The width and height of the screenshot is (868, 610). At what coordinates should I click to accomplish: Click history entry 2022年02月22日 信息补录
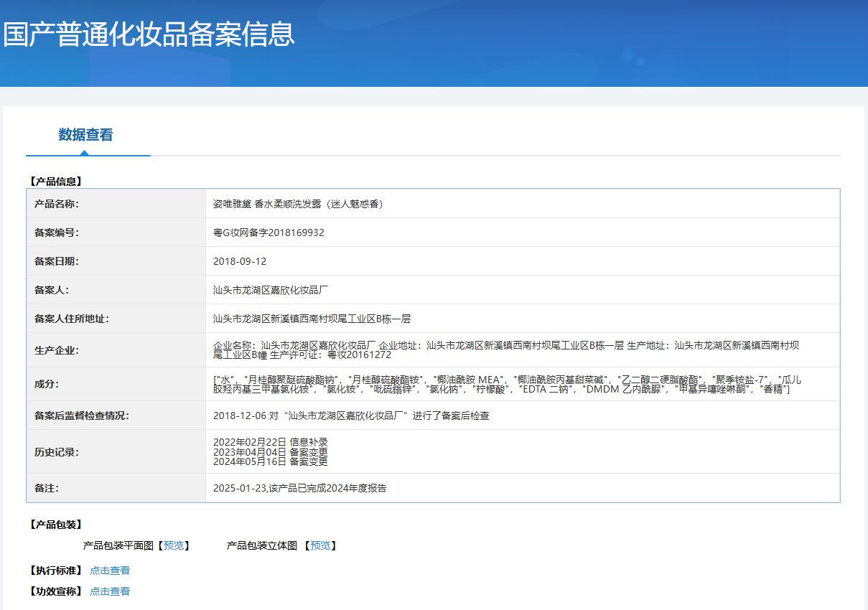(x=270, y=442)
